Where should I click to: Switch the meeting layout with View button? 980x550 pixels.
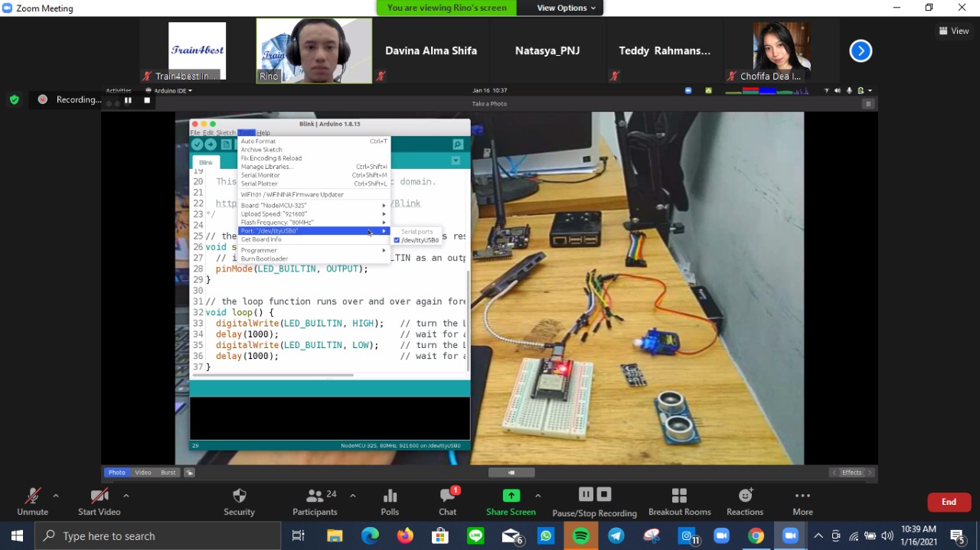click(x=954, y=31)
